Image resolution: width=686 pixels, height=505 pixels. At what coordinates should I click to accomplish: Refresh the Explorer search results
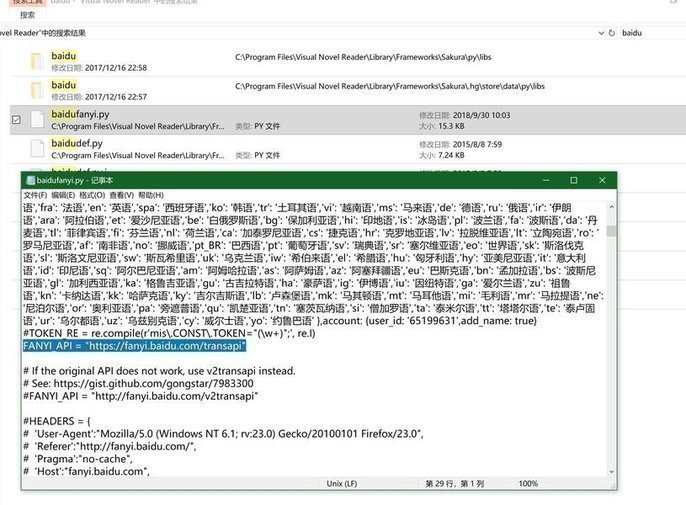(612, 33)
